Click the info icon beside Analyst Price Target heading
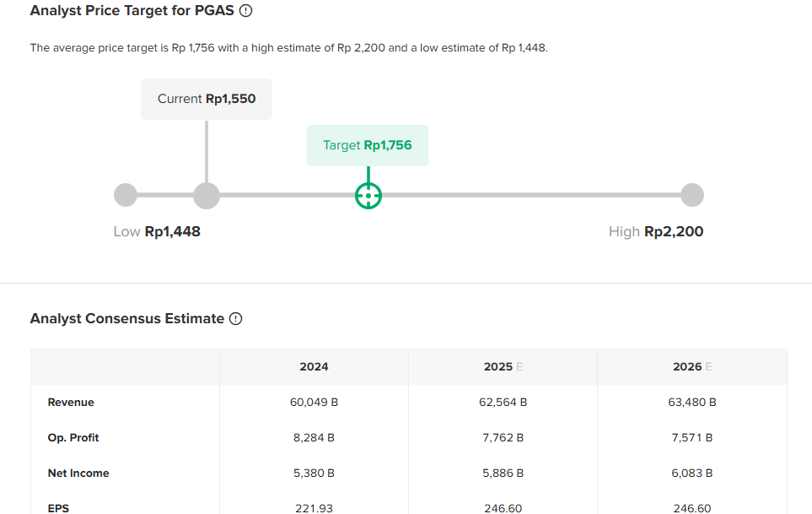The image size is (812, 514). [x=245, y=11]
